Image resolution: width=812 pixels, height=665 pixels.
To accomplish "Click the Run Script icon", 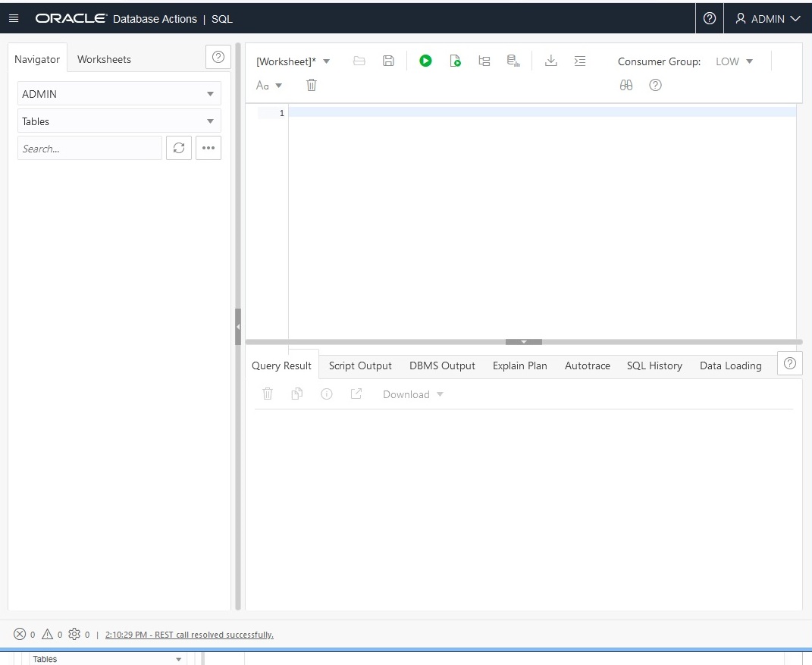I will (455, 61).
